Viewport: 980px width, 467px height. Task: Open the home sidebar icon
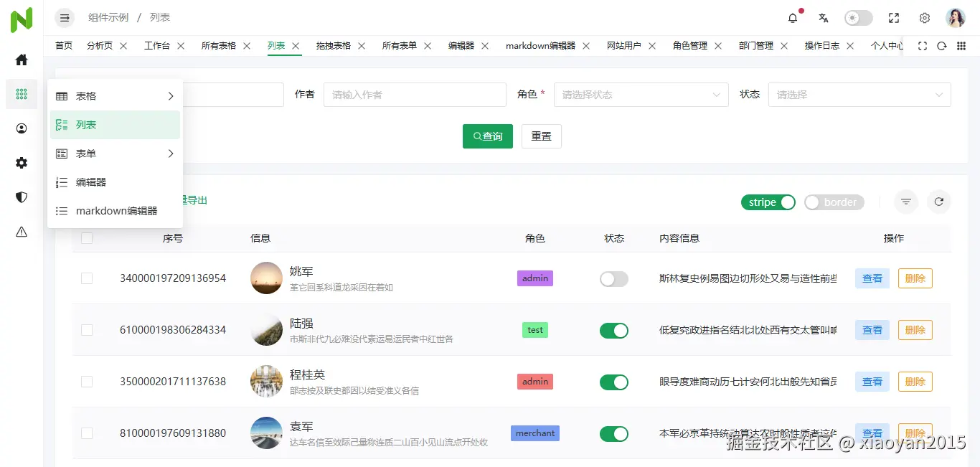coord(22,60)
